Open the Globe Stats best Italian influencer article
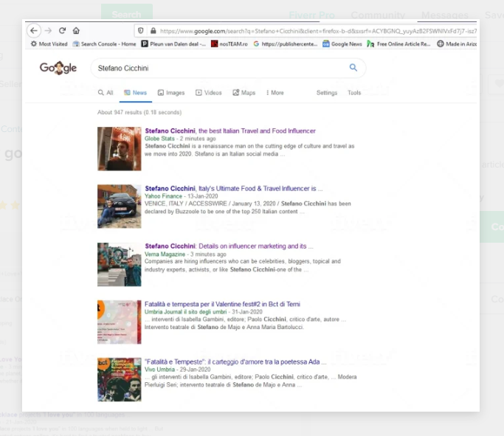This screenshot has width=504, height=436. click(x=230, y=131)
